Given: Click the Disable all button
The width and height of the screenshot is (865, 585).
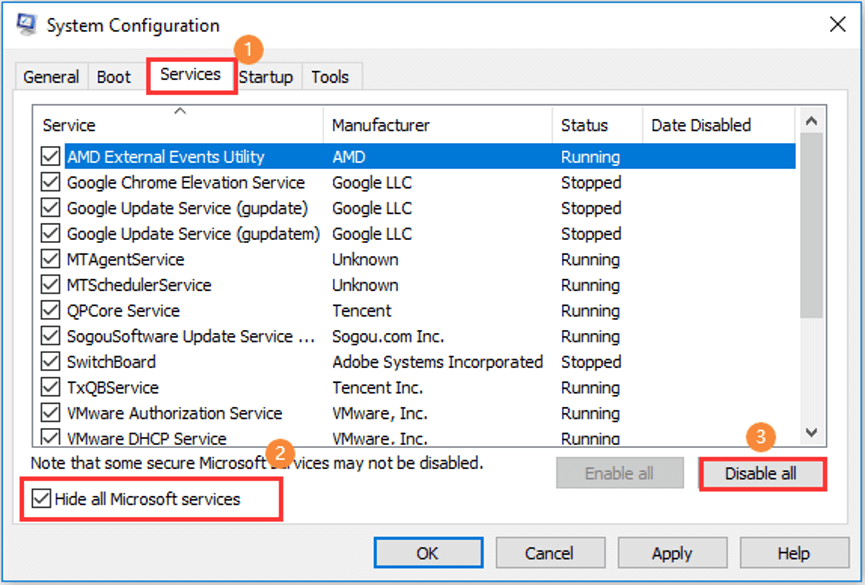Looking at the screenshot, I should (762, 473).
